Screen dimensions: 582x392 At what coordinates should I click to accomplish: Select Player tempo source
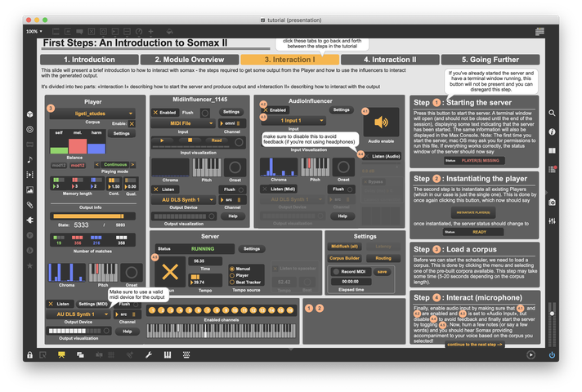click(x=232, y=275)
